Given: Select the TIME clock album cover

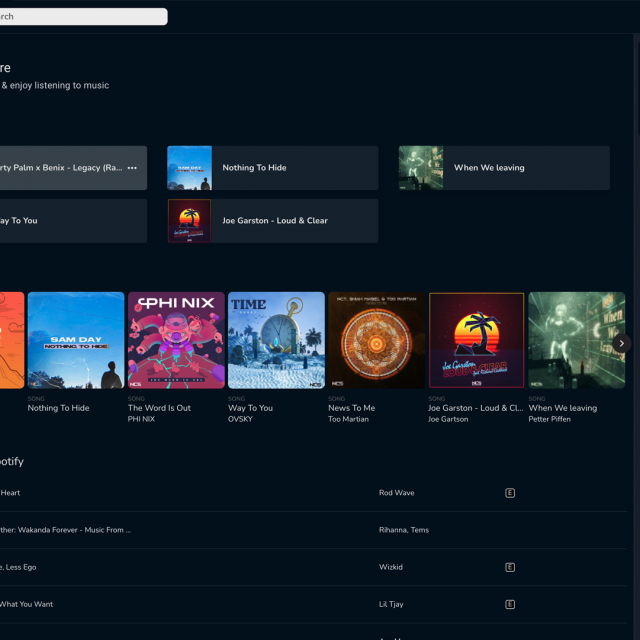Looking at the screenshot, I should pos(276,340).
